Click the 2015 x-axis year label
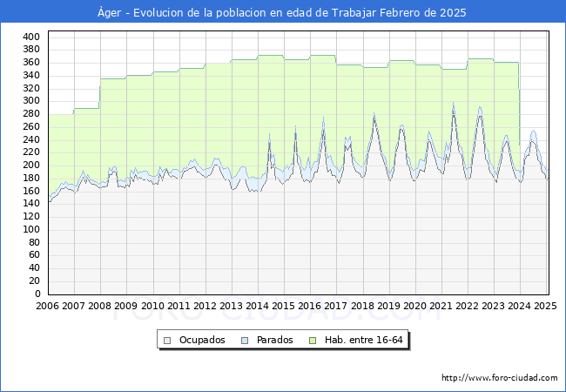 tap(283, 306)
